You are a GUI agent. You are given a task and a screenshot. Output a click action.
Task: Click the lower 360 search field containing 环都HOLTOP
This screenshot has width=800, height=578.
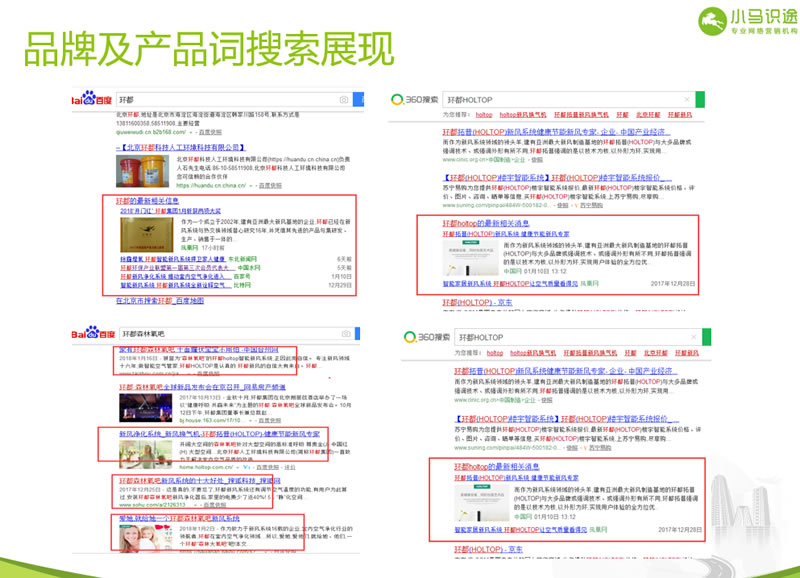(x=578, y=337)
